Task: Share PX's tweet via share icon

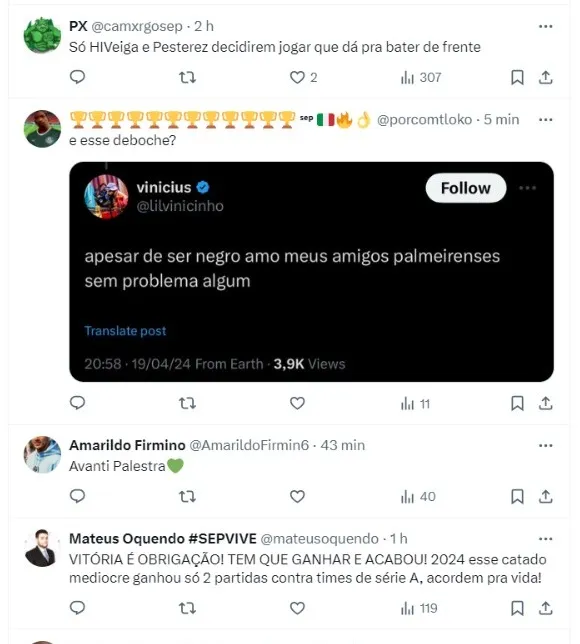Action: (545, 77)
